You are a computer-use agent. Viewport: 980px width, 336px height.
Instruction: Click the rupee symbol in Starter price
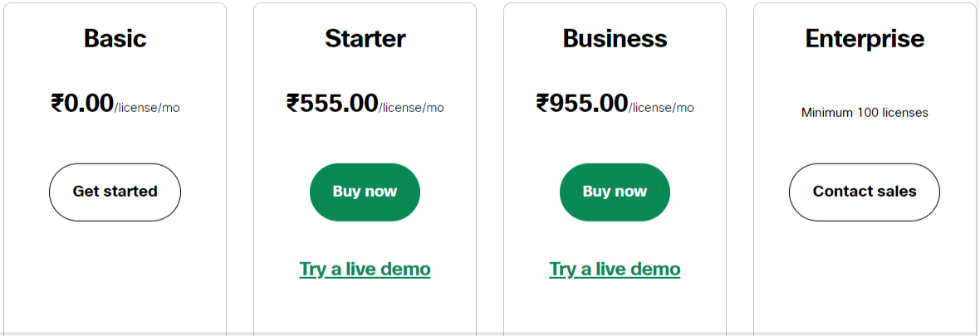click(x=292, y=103)
